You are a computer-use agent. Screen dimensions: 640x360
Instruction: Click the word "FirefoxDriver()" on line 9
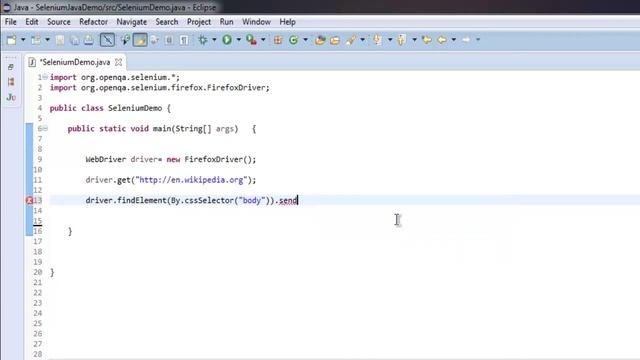(218, 159)
